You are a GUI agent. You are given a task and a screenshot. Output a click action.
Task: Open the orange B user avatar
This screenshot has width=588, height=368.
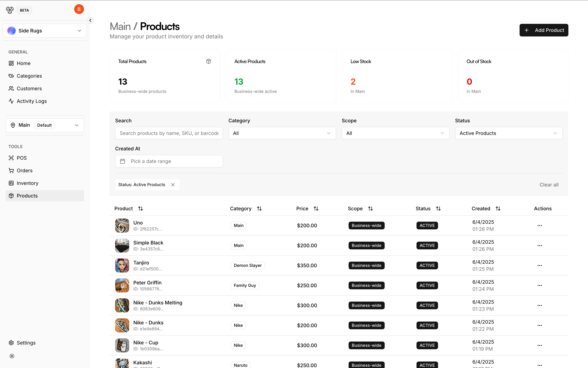pyautogui.click(x=79, y=9)
